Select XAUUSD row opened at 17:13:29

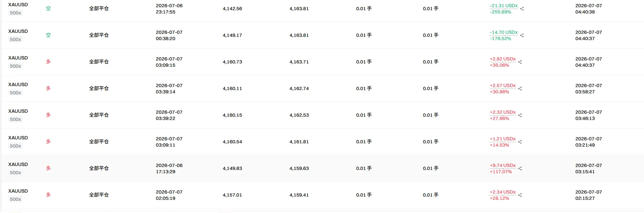pos(322,168)
